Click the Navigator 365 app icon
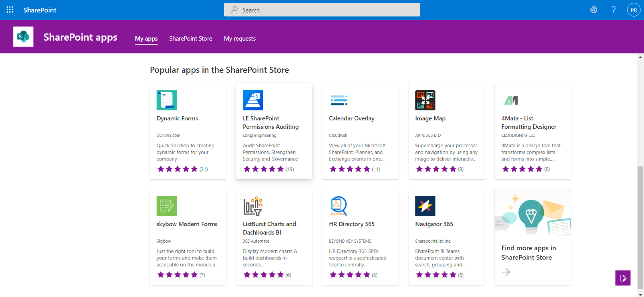 [x=425, y=206]
